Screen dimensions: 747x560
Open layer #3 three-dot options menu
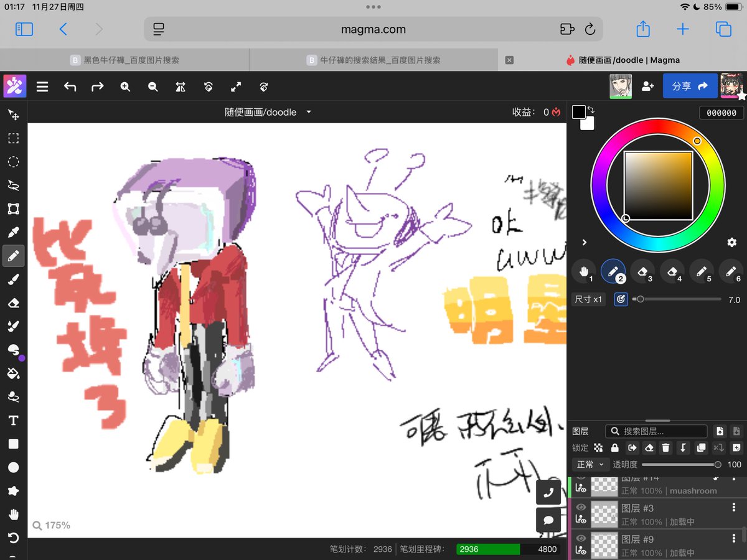734,508
